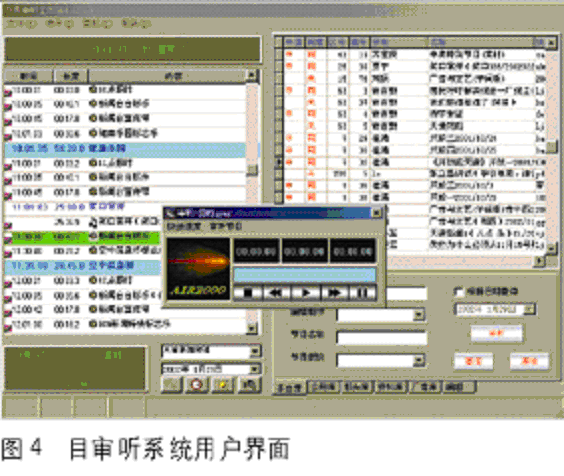Select the leftmost tab under the query form
This screenshot has height=476, width=564.
(290, 387)
